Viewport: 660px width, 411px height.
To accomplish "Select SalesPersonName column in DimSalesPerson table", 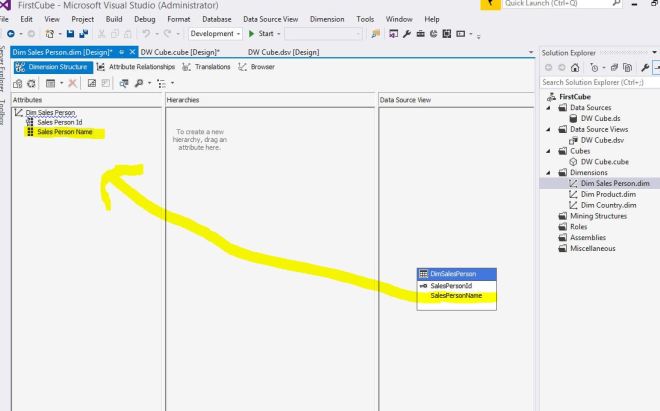I will 462,296.
